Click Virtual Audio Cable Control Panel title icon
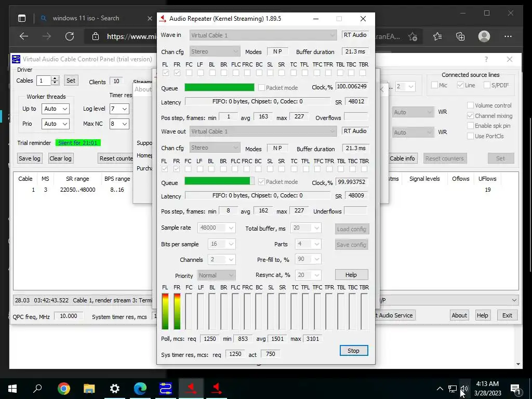 (16, 59)
